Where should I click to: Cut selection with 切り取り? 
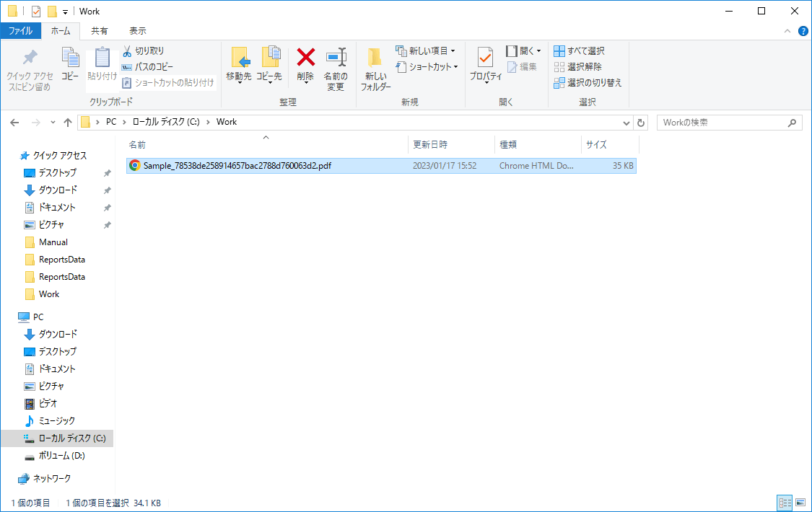(x=144, y=50)
